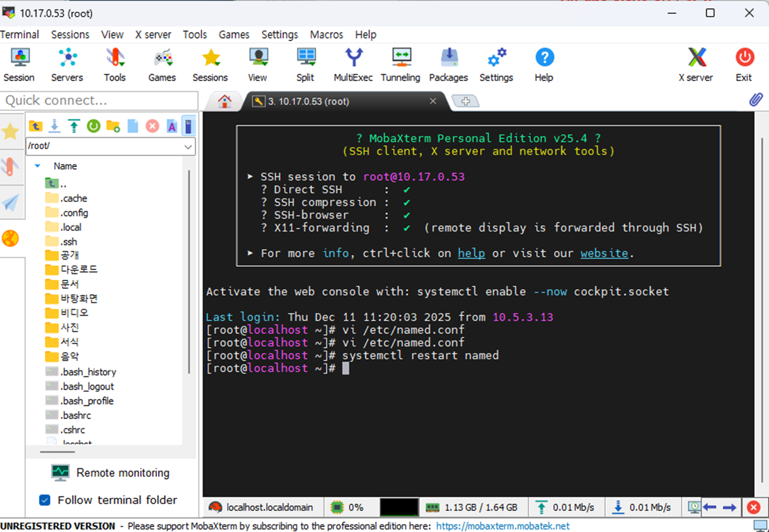This screenshot has height=532, width=769.
Task: Click the Tools toolbar icon
Action: [115, 65]
